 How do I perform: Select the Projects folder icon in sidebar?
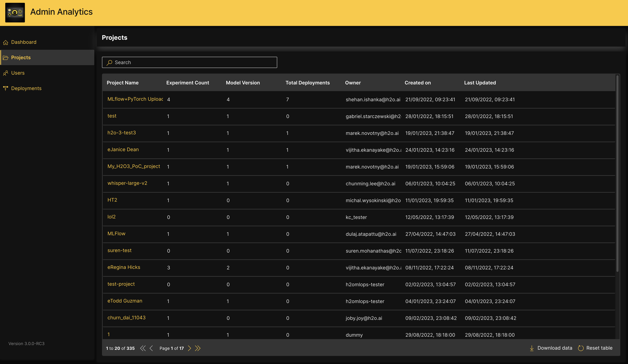(x=5, y=58)
